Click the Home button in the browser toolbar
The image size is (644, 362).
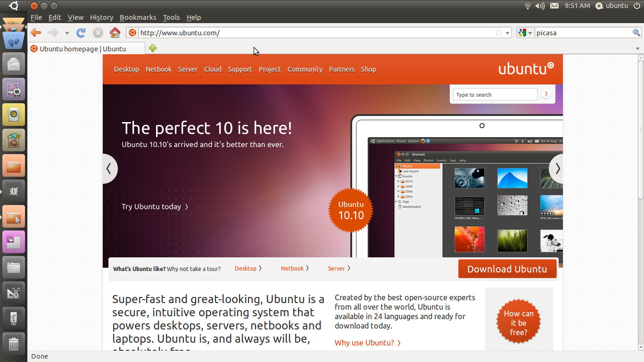pyautogui.click(x=115, y=33)
